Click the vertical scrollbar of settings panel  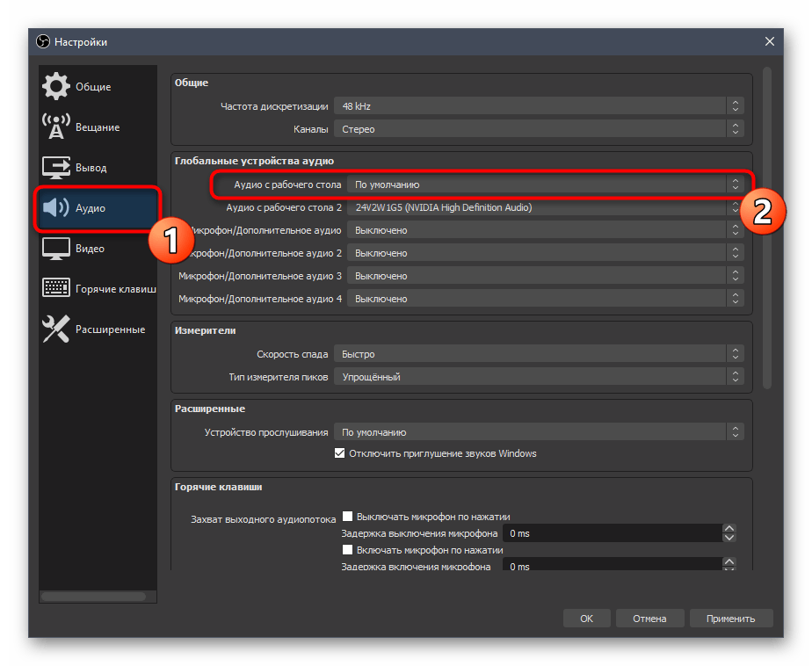coord(767,228)
